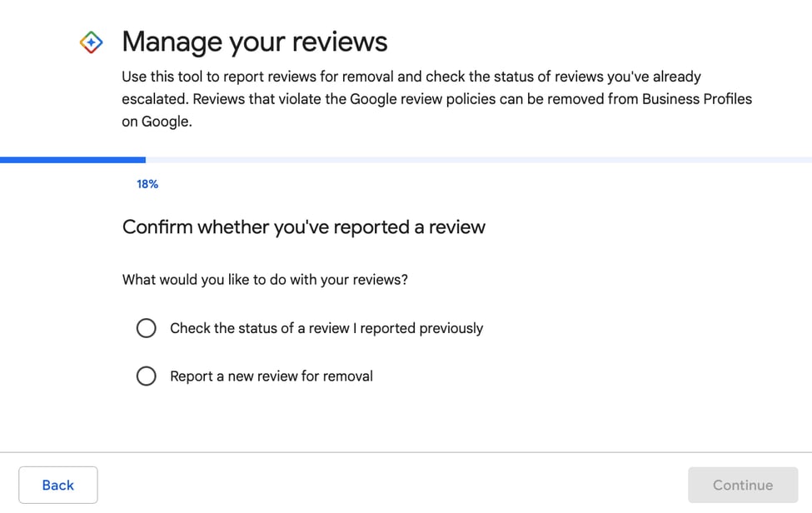The image size is (812, 513).
Task: Click the 'Manage your reviews' page title
Action: (254, 42)
